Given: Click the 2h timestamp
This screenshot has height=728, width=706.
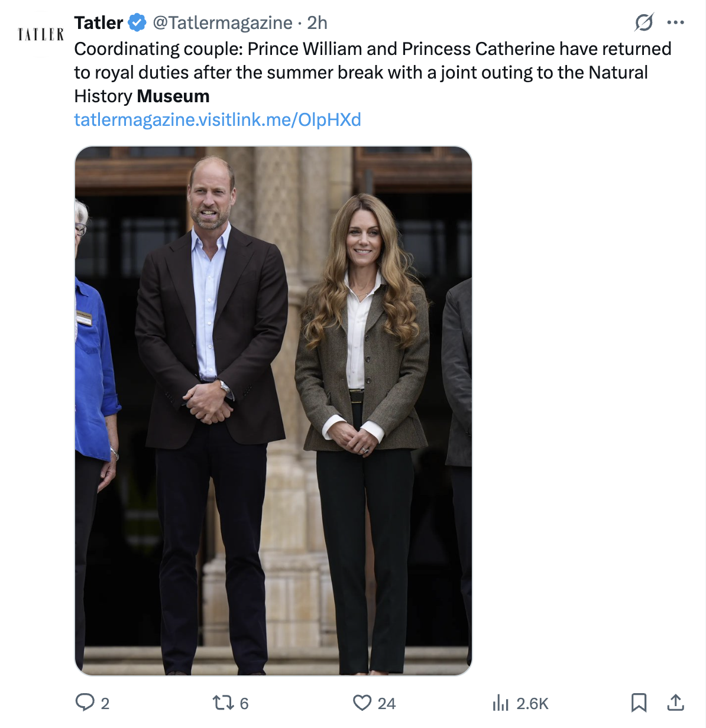Looking at the screenshot, I should pyautogui.click(x=318, y=23).
